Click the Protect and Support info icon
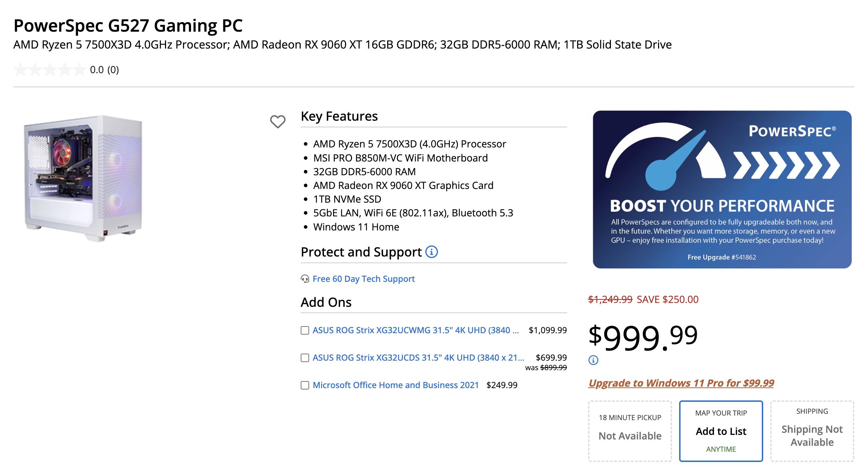868x475 pixels. tap(432, 252)
